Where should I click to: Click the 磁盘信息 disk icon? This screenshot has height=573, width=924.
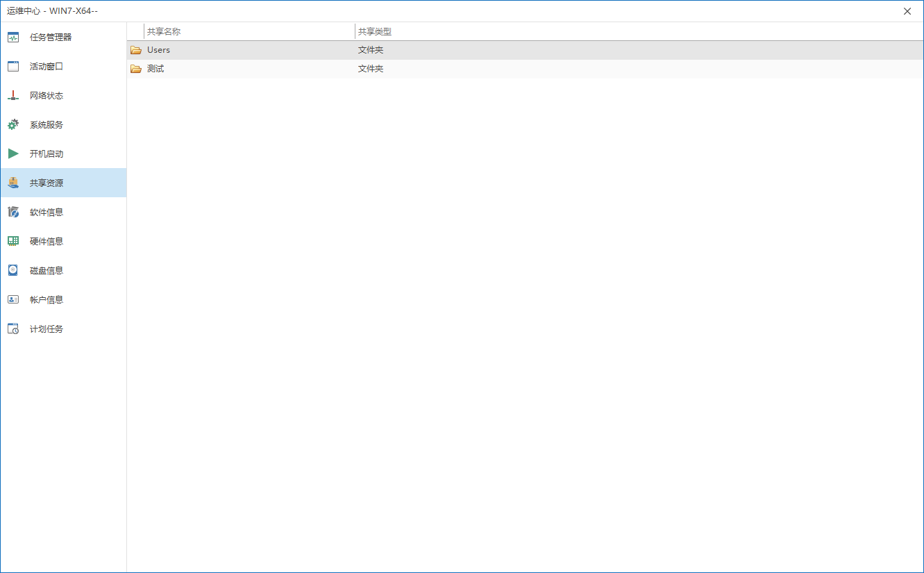(x=13, y=270)
